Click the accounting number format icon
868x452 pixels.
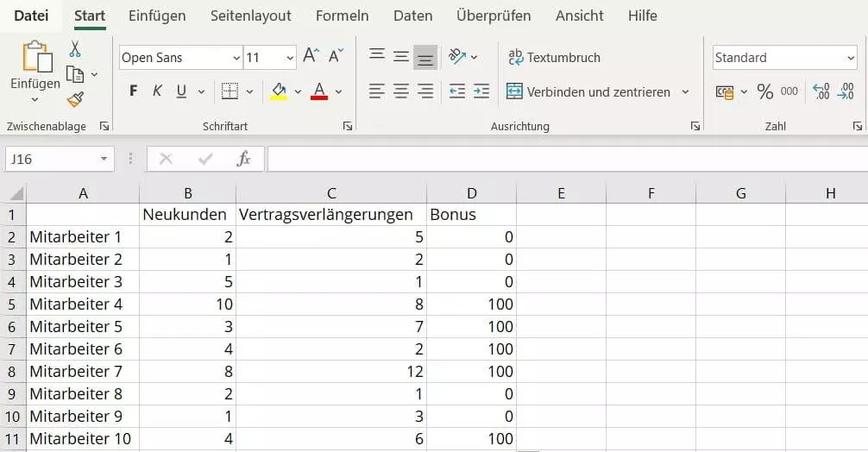tap(724, 91)
